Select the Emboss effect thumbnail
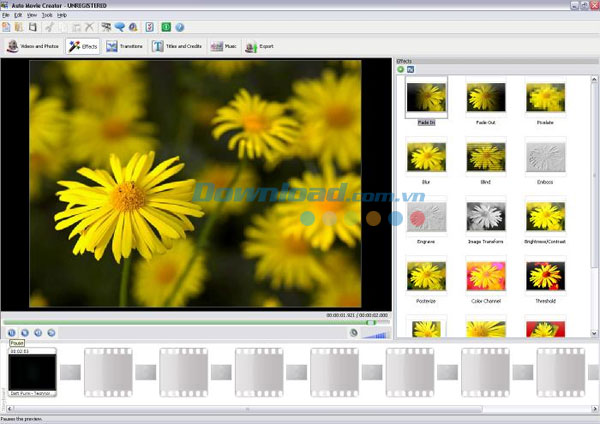 (x=545, y=155)
